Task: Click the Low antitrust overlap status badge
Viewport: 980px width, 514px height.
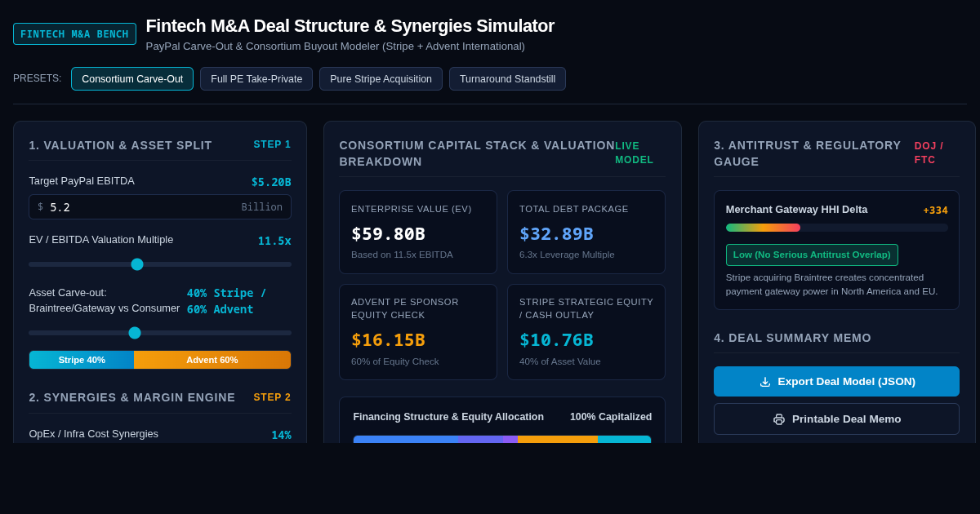Action: pos(812,255)
